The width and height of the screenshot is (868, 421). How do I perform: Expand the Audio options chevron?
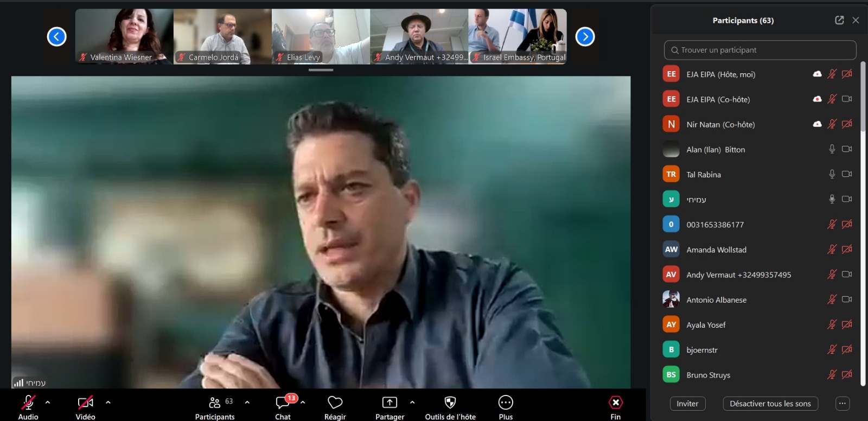point(48,403)
